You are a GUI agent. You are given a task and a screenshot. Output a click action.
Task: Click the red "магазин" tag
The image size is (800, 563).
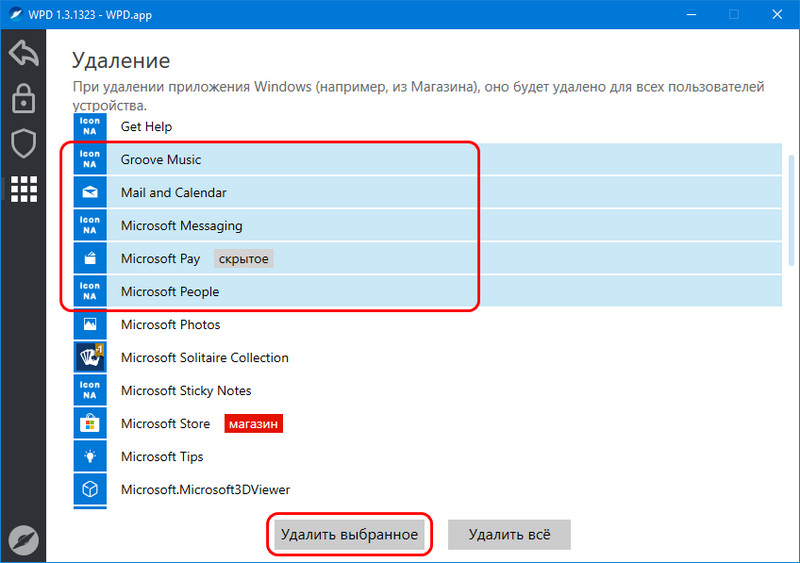coord(253,424)
